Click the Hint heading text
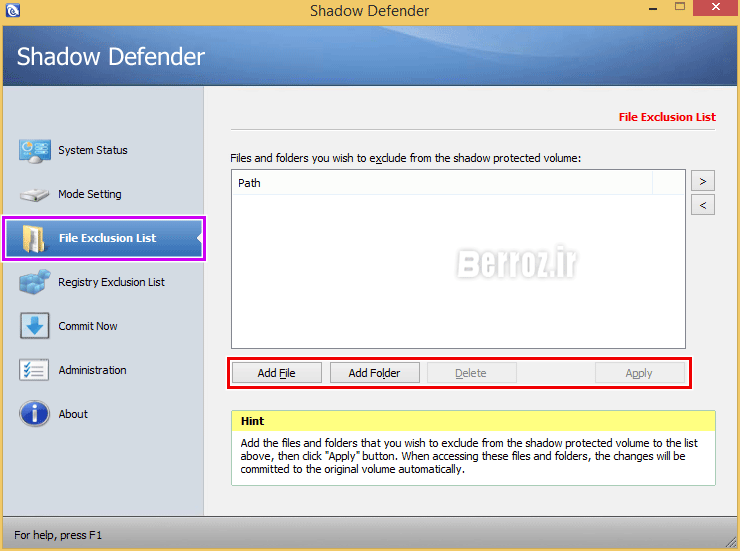Image resolution: width=740 pixels, height=551 pixels. pos(252,421)
